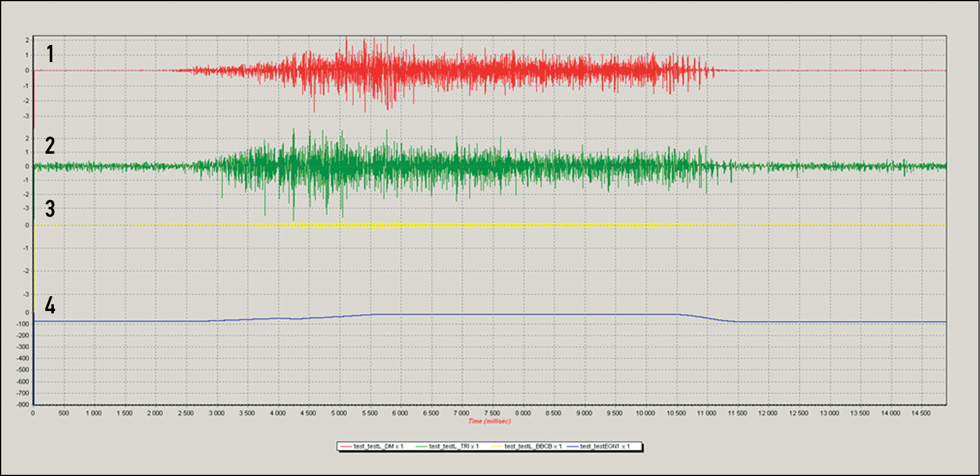Click the channel number 1 label

tap(51, 54)
